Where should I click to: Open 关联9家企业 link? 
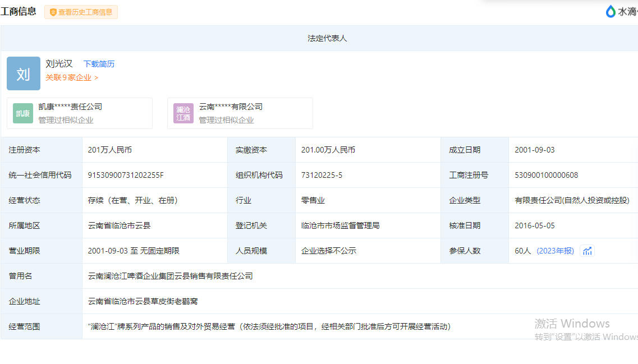68,78
